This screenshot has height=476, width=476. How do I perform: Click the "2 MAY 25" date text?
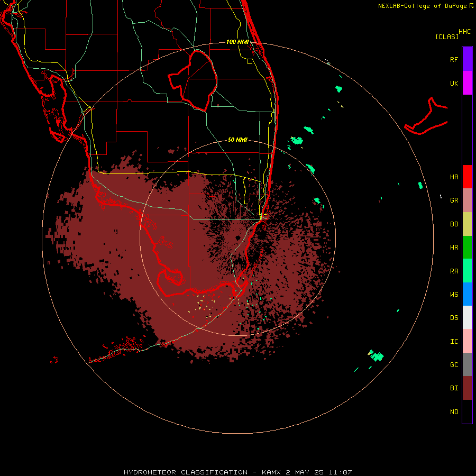coord(305,472)
